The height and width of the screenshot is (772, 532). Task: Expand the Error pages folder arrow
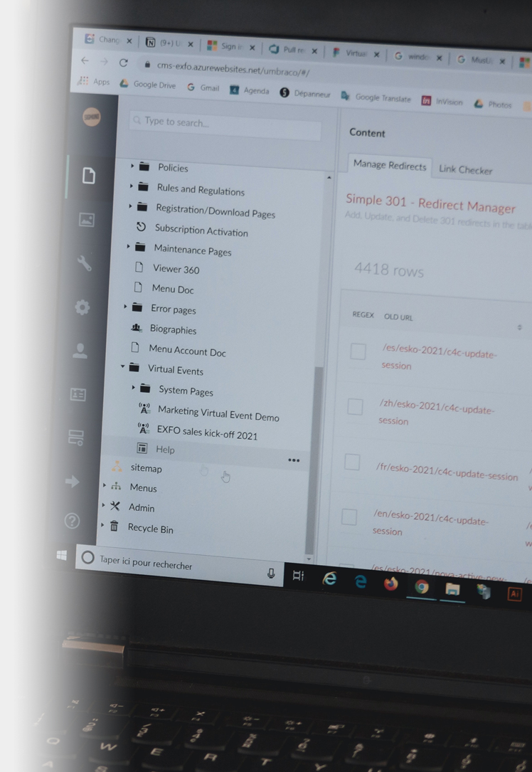[125, 307]
